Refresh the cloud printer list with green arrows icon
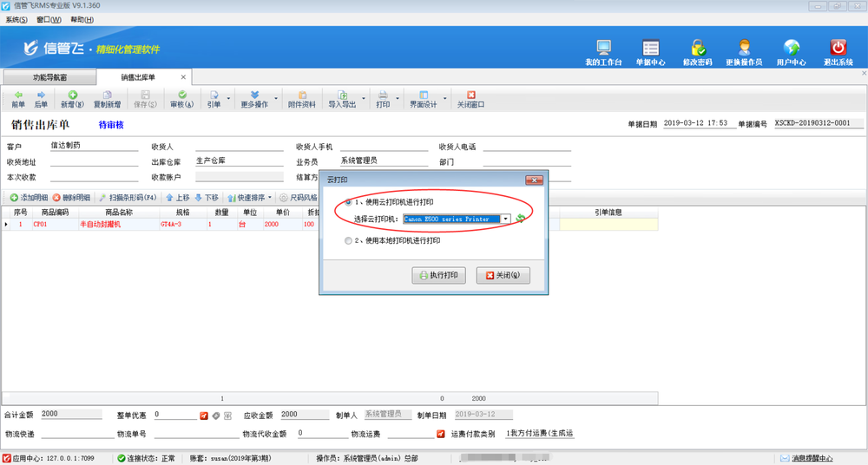The width and height of the screenshot is (868, 465). point(521,219)
